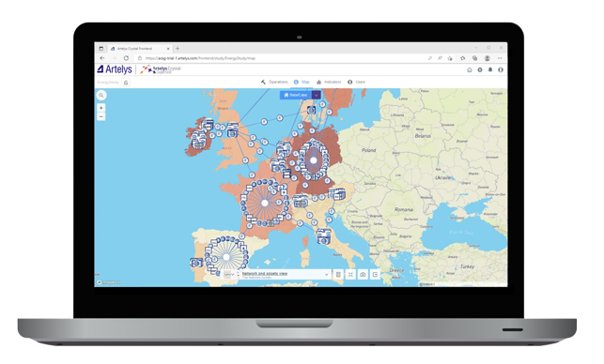Click the Greece label on the map
This screenshot has height=364, width=604.
coord(396,270)
